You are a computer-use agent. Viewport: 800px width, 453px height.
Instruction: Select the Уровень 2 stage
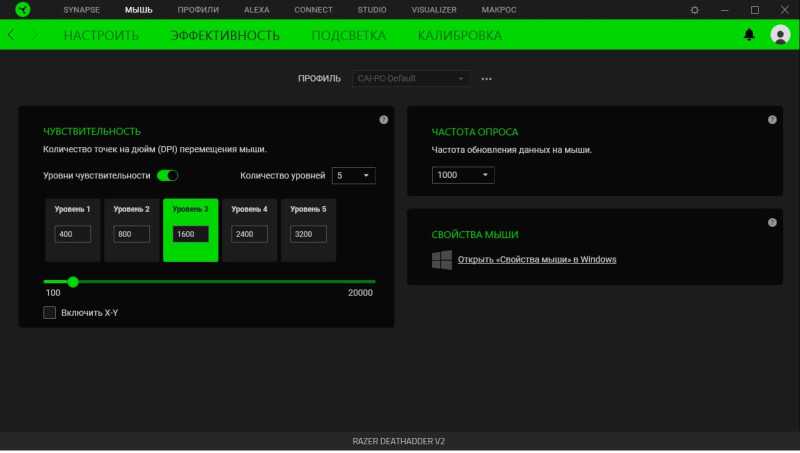click(132, 230)
